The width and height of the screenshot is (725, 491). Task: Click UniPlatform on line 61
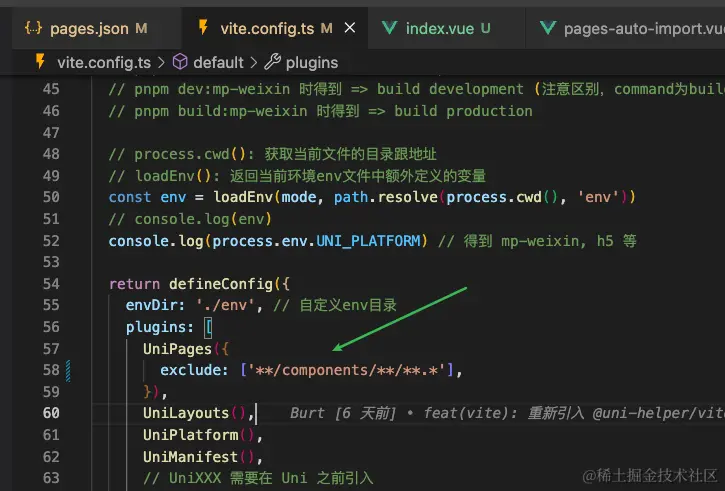[190, 435]
